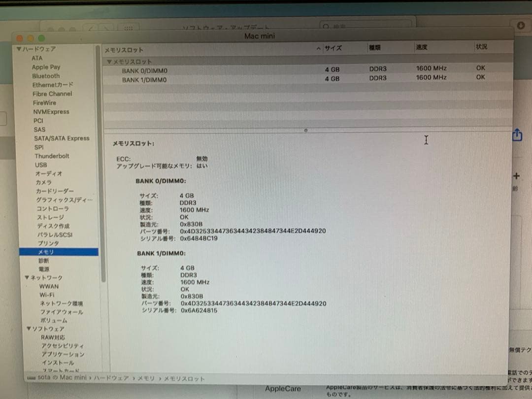Select Bluetooth in the sidebar
Viewport: 532px width, 399px height.
[x=45, y=76]
